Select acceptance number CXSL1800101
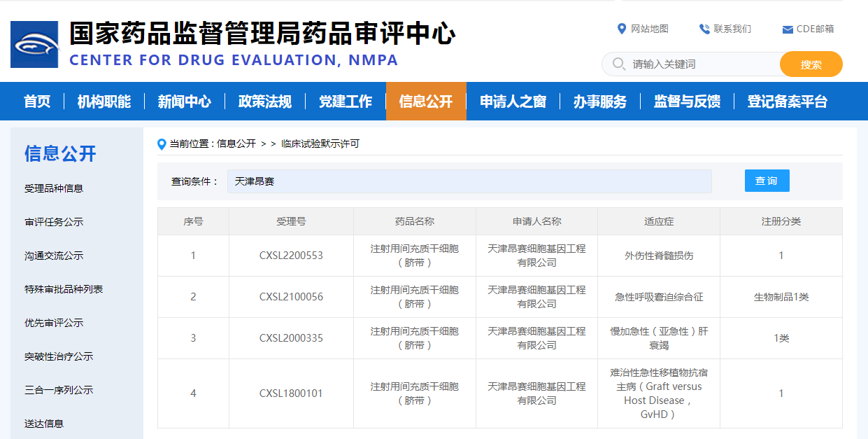The width and height of the screenshot is (868, 439). [291, 393]
